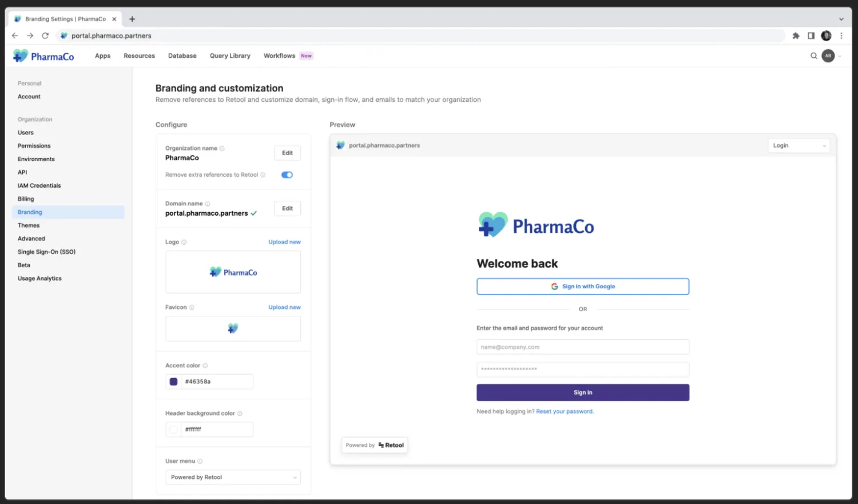Click info icon next to User menu

coord(200,461)
